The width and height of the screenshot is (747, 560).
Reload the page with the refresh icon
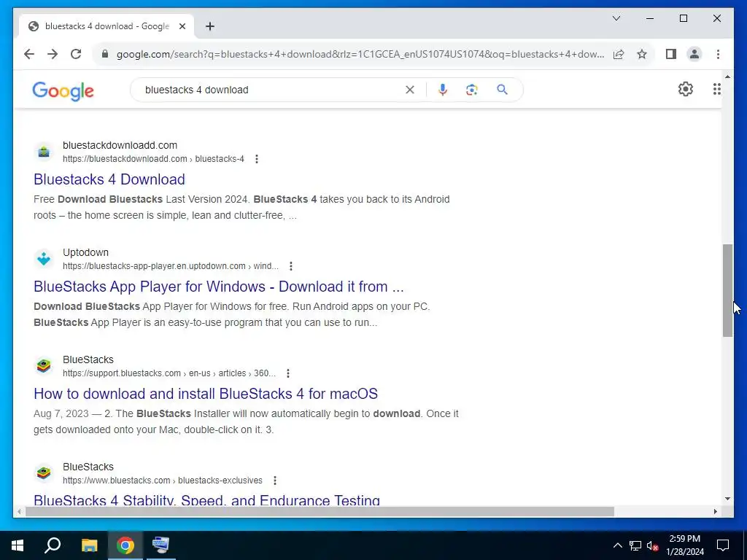click(x=76, y=54)
